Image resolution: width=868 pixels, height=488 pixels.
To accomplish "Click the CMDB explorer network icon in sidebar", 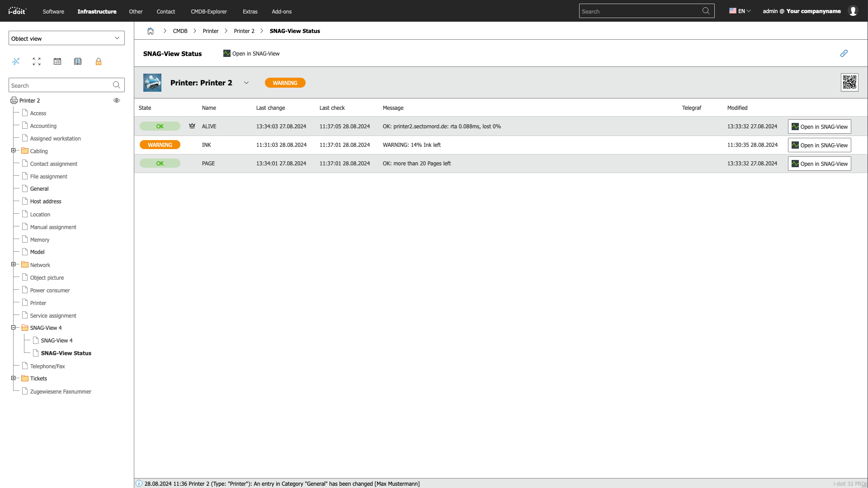I will click(x=16, y=61).
